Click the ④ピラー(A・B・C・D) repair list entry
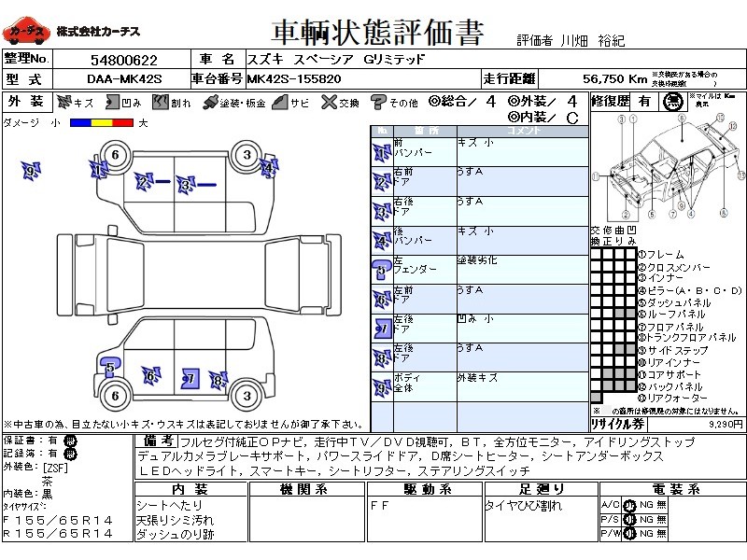The height and width of the screenshot is (560, 747). pyautogui.click(x=690, y=290)
